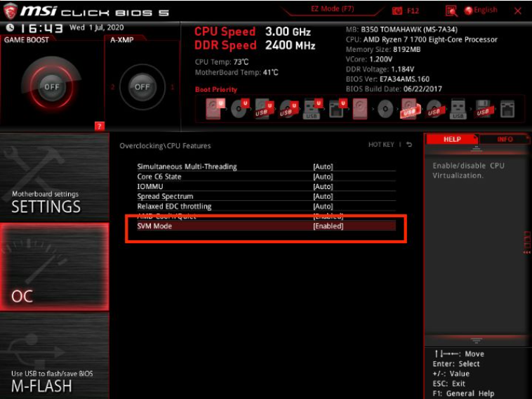Toggle the GAME BOOST OFF knob
Viewport: 532px width, 399px height.
coord(51,87)
